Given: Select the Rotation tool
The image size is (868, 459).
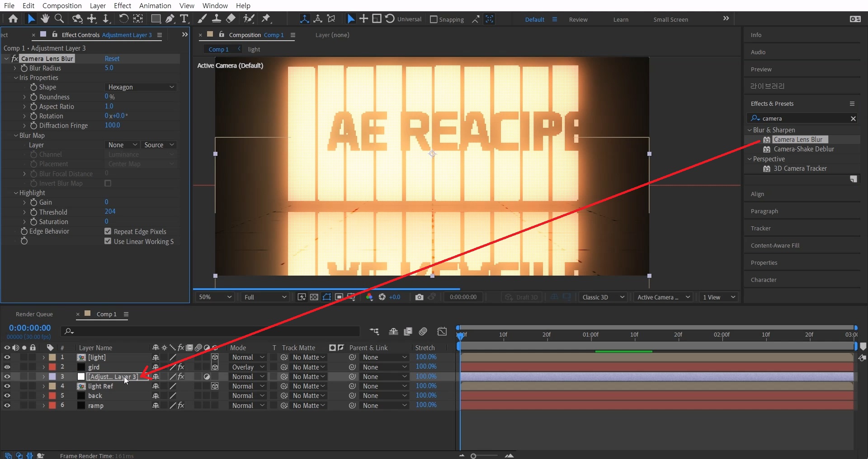Looking at the screenshot, I should point(123,19).
